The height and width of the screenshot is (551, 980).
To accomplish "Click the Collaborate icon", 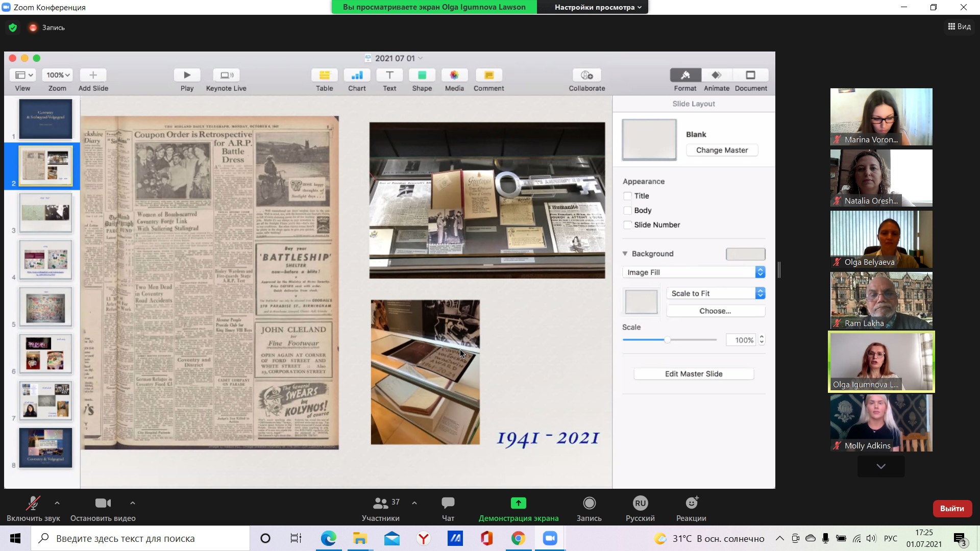I will 586,75.
